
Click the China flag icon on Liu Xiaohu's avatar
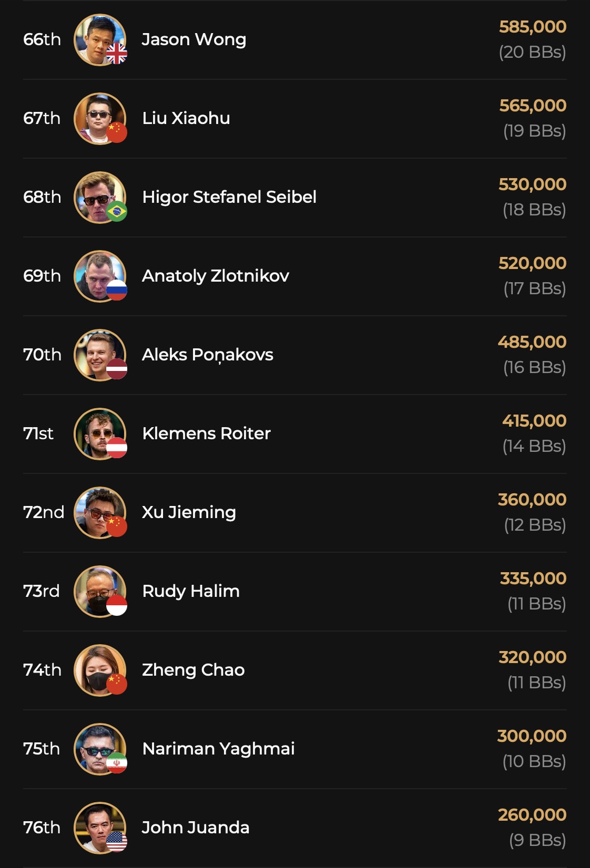pyautogui.click(x=117, y=132)
